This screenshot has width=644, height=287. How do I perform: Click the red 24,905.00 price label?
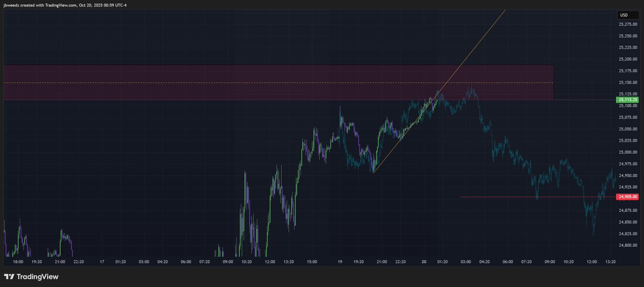coord(627,197)
